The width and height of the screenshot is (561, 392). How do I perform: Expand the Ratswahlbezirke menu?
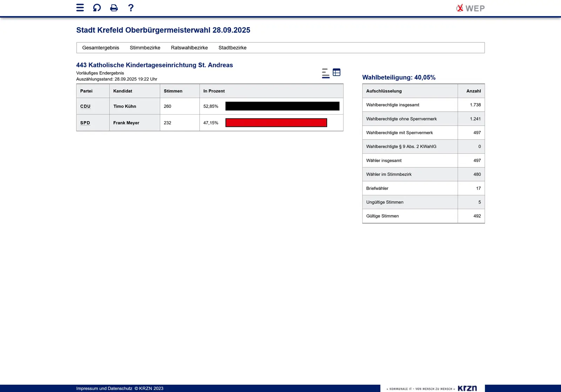pos(189,48)
